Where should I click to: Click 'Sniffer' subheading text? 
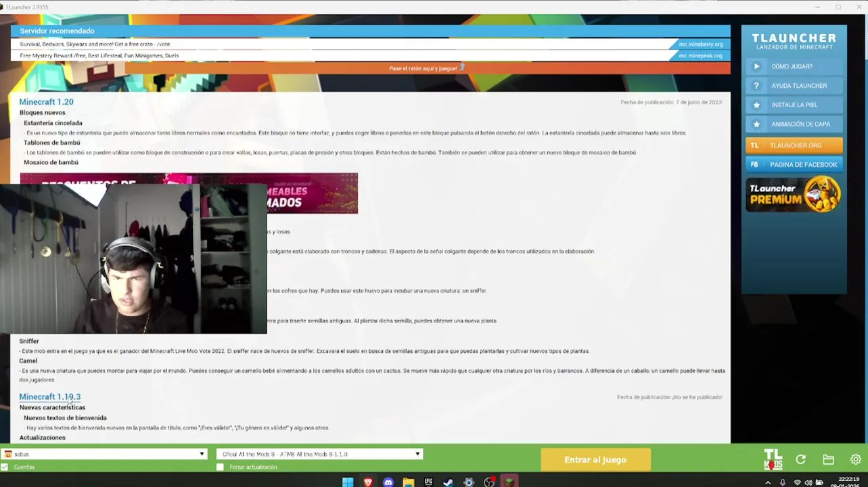29,342
